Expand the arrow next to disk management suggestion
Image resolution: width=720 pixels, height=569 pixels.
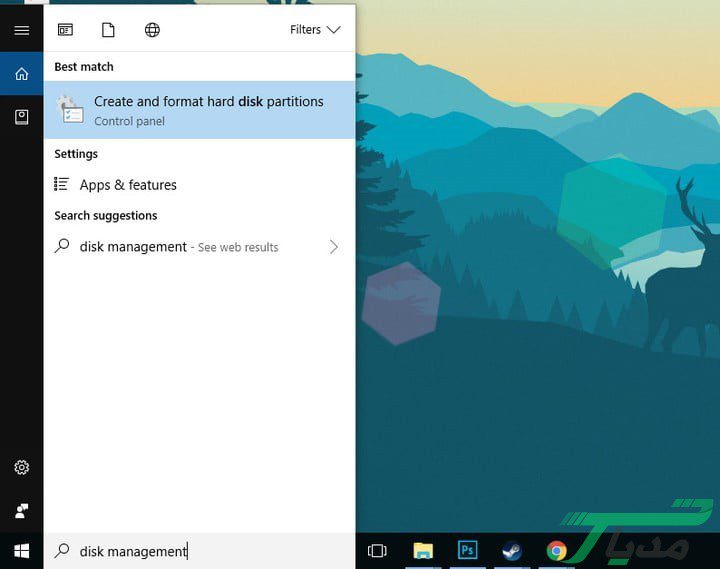pos(333,247)
